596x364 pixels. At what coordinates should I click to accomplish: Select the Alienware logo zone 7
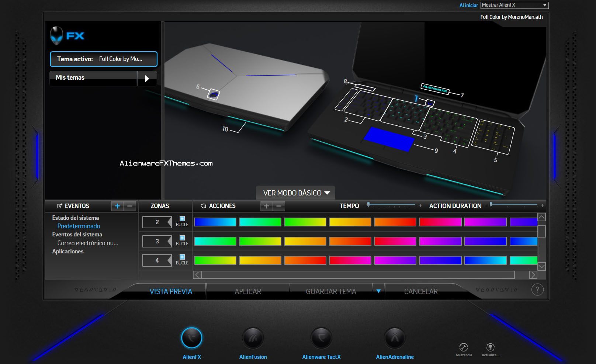pyautogui.click(x=435, y=89)
